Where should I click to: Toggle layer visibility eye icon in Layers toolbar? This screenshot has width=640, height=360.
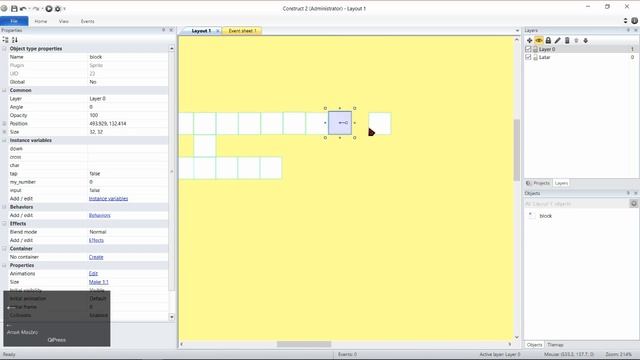539,40
